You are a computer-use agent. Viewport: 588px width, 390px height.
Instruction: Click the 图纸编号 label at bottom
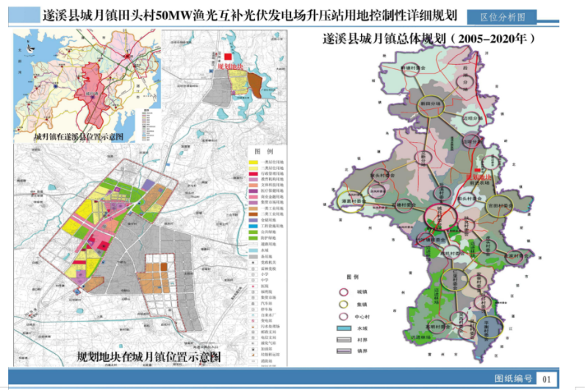[512, 377]
